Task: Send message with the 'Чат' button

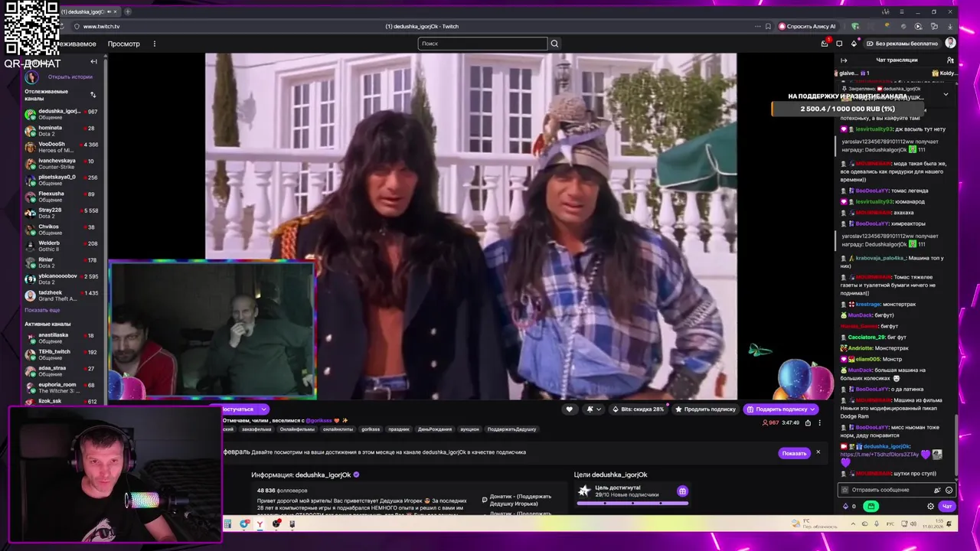Action: [946, 506]
